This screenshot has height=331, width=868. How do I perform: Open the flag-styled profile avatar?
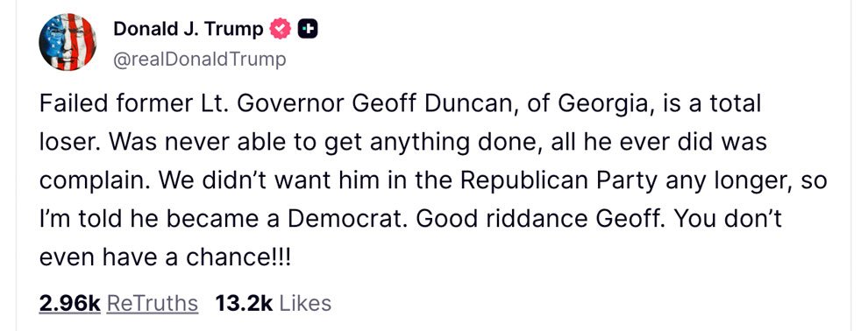68,42
